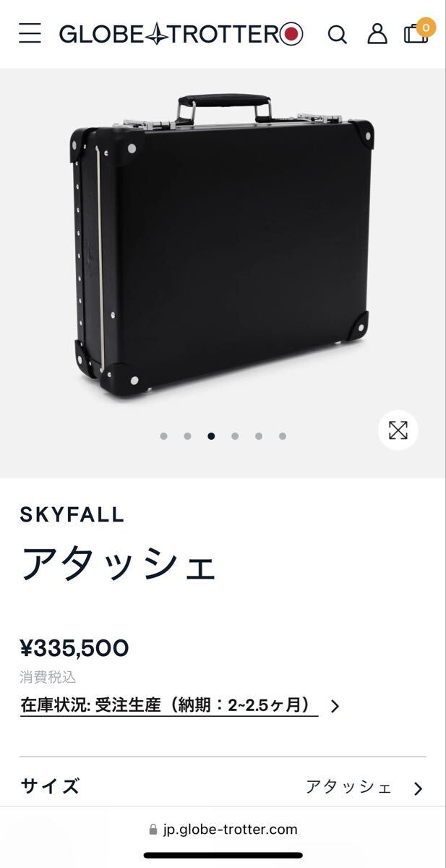Viewport: 446px width, 868px height.
Task: Tap the lock icon beside site URL
Action: pos(153,830)
